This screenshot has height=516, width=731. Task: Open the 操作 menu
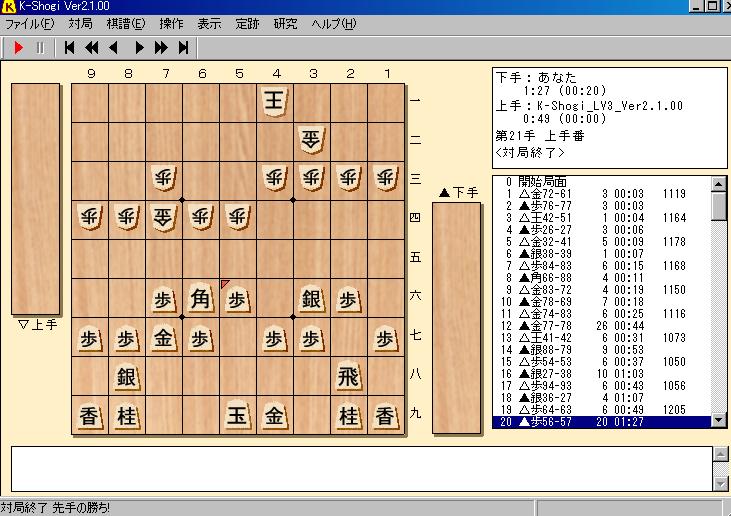click(171, 24)
